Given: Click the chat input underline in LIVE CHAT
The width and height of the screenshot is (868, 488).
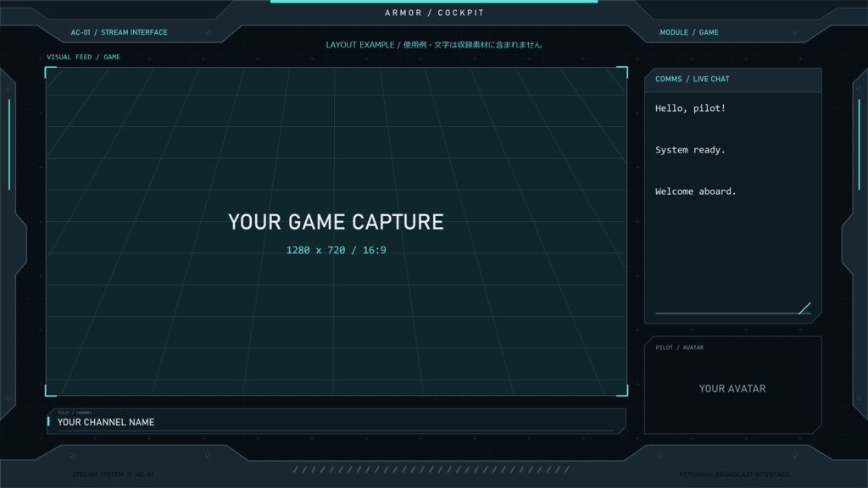Looking at the screenshot, I should point(732,313).
